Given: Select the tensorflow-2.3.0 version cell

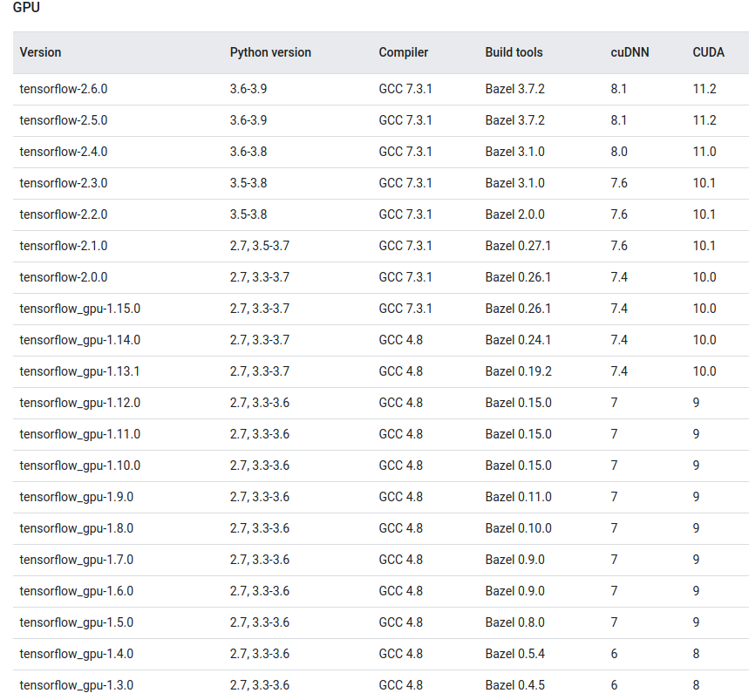Looking at the screenshot, I should [x=63, y=183].
